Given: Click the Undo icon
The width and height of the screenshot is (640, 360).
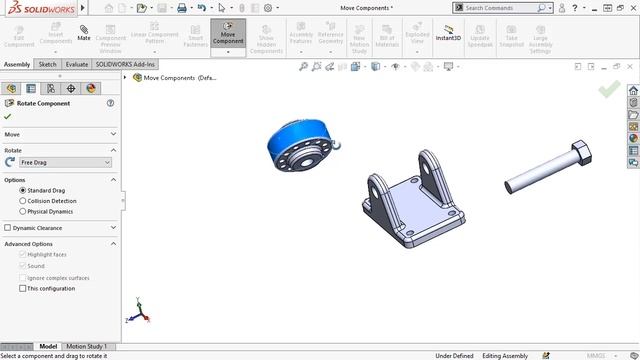Looking at the screenshot, I should [202, 8].
